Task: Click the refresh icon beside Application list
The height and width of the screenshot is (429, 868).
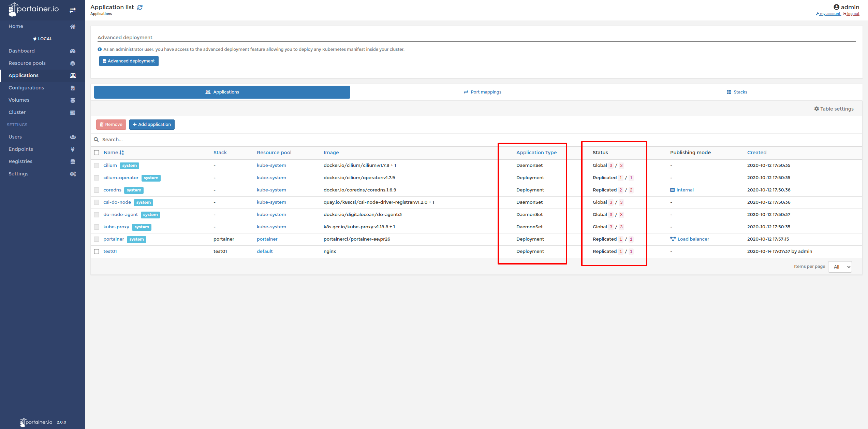Action: point(140,7)
